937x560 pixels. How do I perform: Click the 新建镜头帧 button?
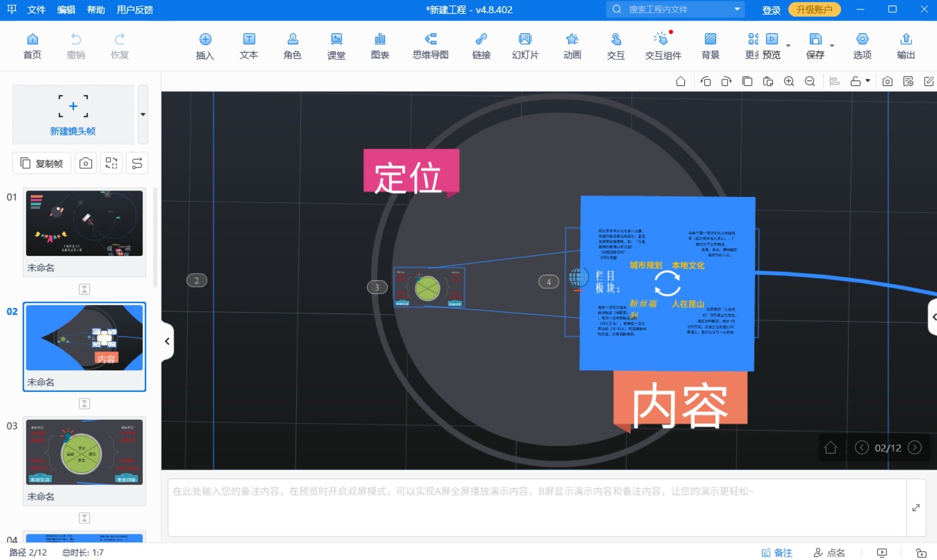[73, 114]
